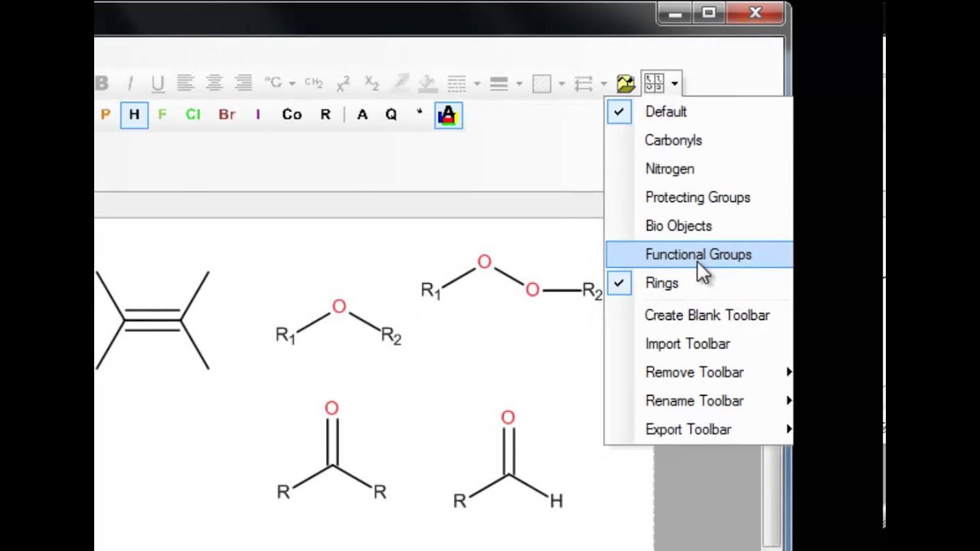Select the Chlorine Cl atom button

coord(193,115)
